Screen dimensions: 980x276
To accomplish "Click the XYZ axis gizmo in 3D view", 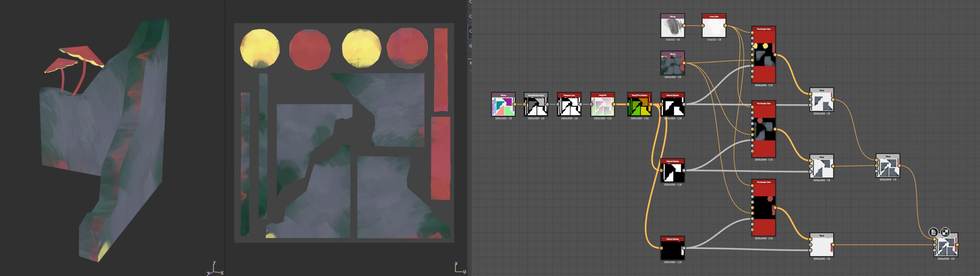I will [x=215, y=268].
